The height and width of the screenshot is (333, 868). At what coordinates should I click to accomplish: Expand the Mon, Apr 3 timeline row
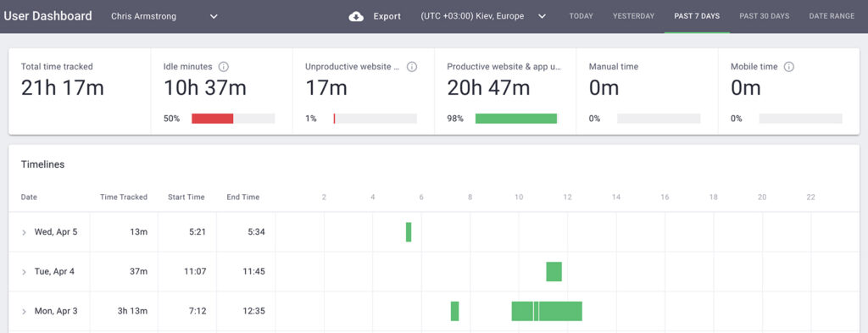24,312
